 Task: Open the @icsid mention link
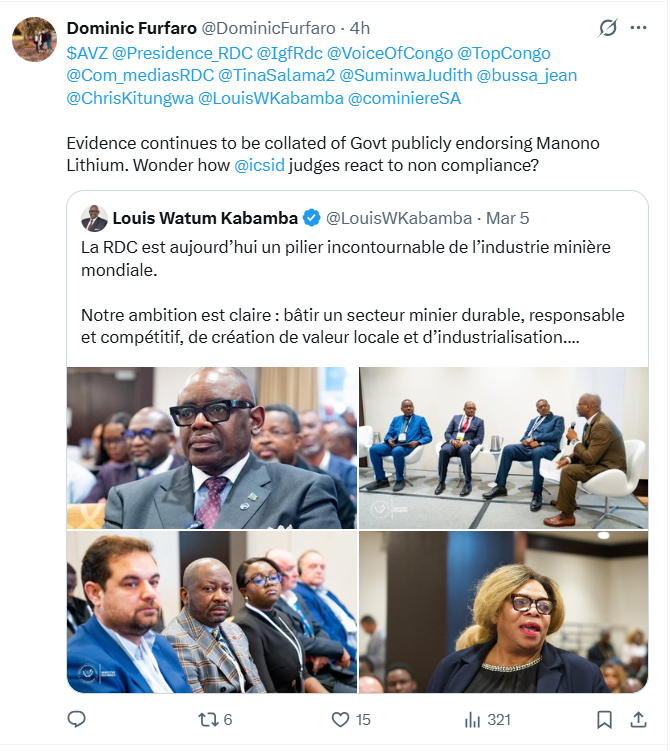259,165
